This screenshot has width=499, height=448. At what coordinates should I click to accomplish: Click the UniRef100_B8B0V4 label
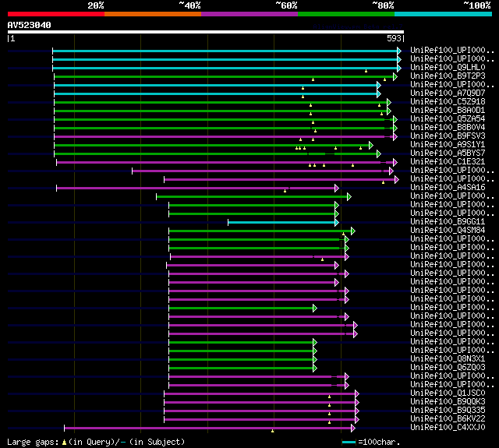(448, 128)
